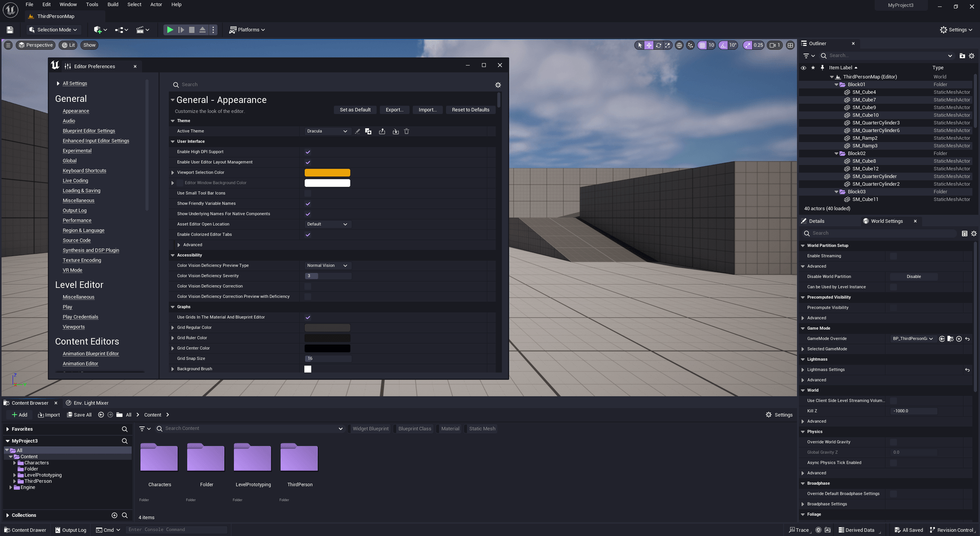Select the Rotate tool in the viewport toolbar
Image resolution: width=980 pixels, height=536 pixels.
click(x=658, y=45)
